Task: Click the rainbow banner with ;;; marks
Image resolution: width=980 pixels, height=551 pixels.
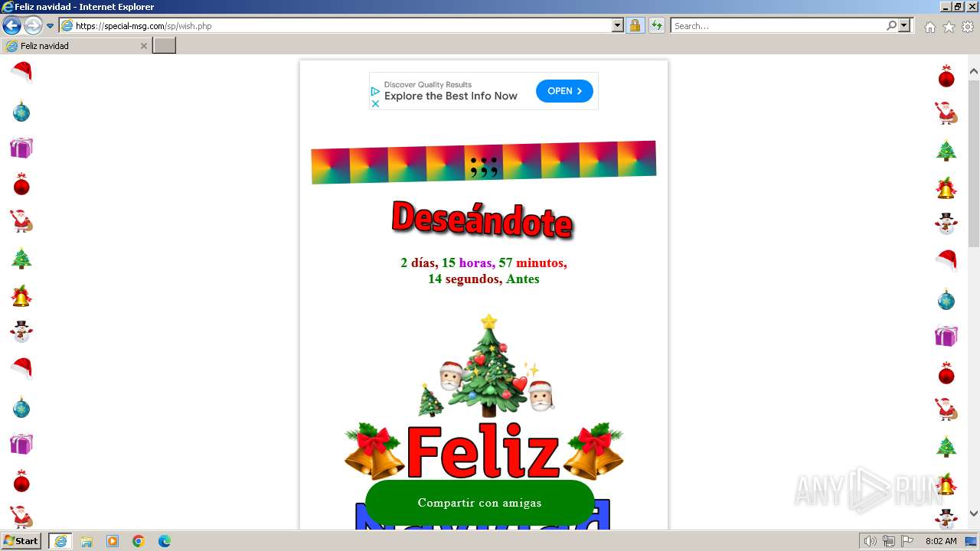Action: point(484,162)
